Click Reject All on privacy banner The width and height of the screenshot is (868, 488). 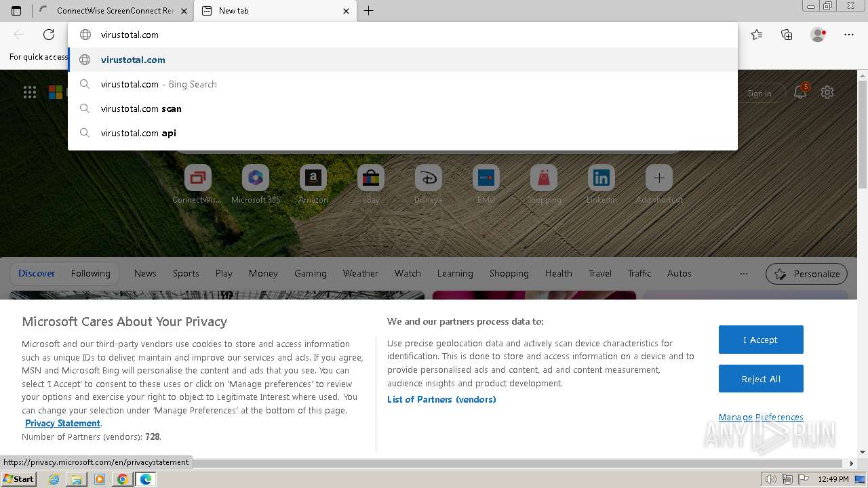tap(761, 379)
